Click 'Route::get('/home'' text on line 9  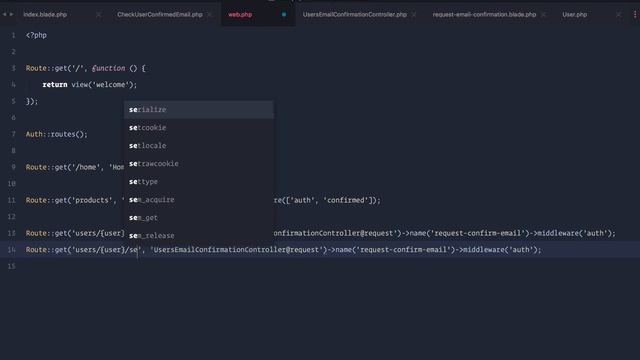coord(63,167)
